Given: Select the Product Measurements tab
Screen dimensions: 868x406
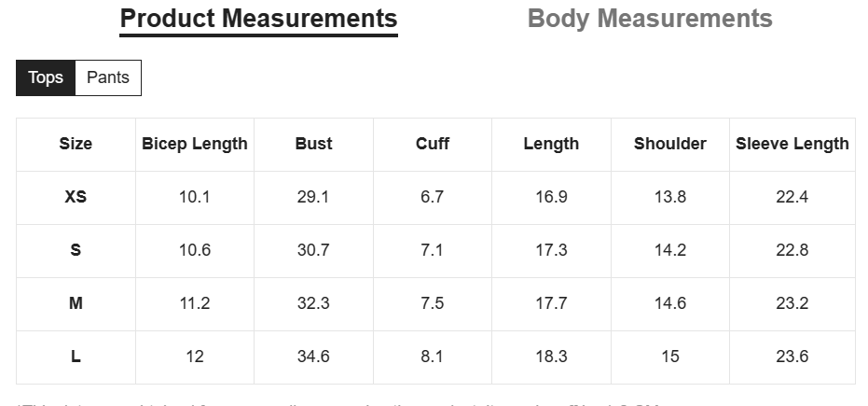Looking at the screenshot, I should [x=258, y=19].
